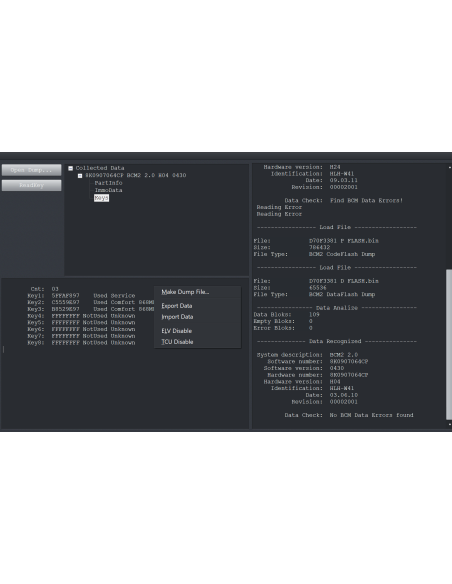Collapse the Collected Data tree root
Viewport: 452px width, 584px height.
70,168
